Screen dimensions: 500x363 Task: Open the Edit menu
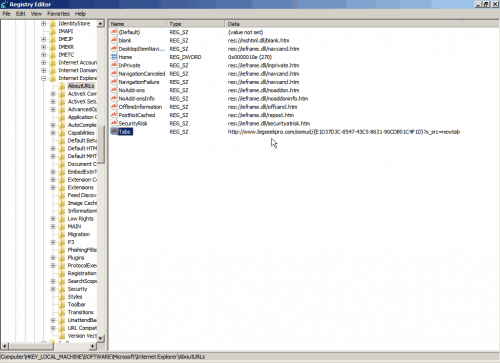point(21,14)
